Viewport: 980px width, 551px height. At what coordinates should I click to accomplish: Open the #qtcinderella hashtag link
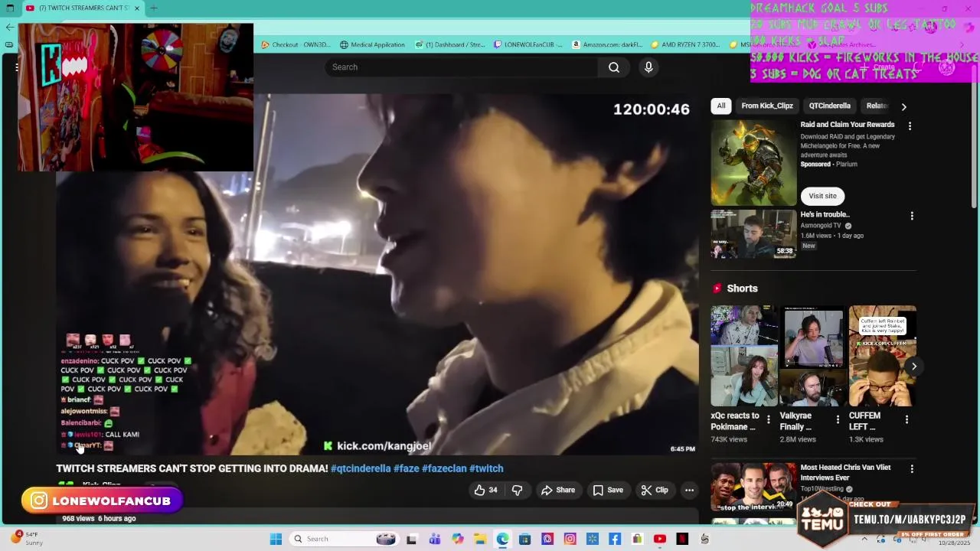click(x=361, y=468)
